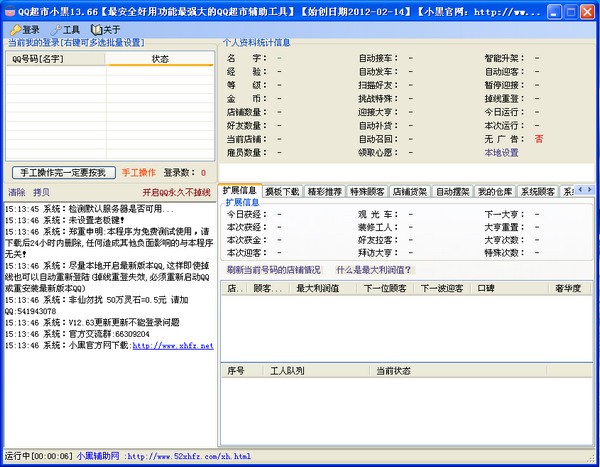
Task: Open the 工具 menu
Action: [x=65, y=29]
